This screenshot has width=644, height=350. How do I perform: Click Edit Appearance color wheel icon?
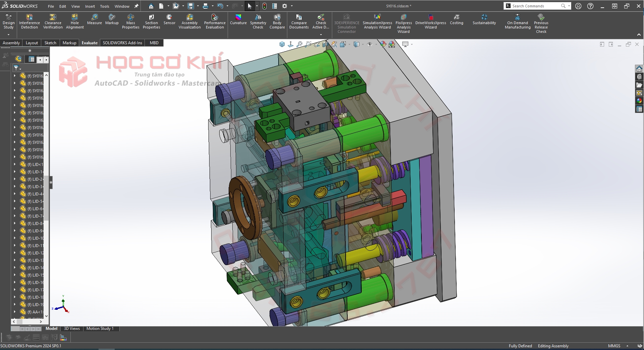[383, 44]
